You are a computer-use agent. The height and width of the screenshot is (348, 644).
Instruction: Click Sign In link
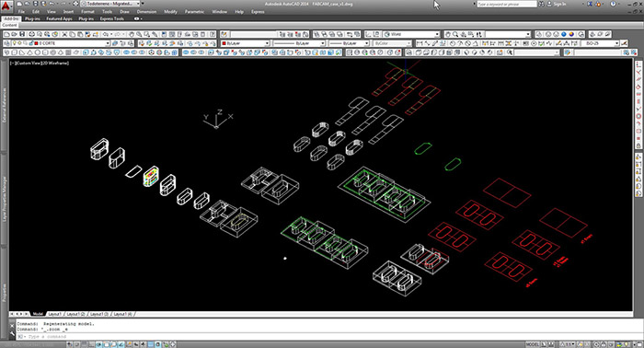click(x=559, y=4)
